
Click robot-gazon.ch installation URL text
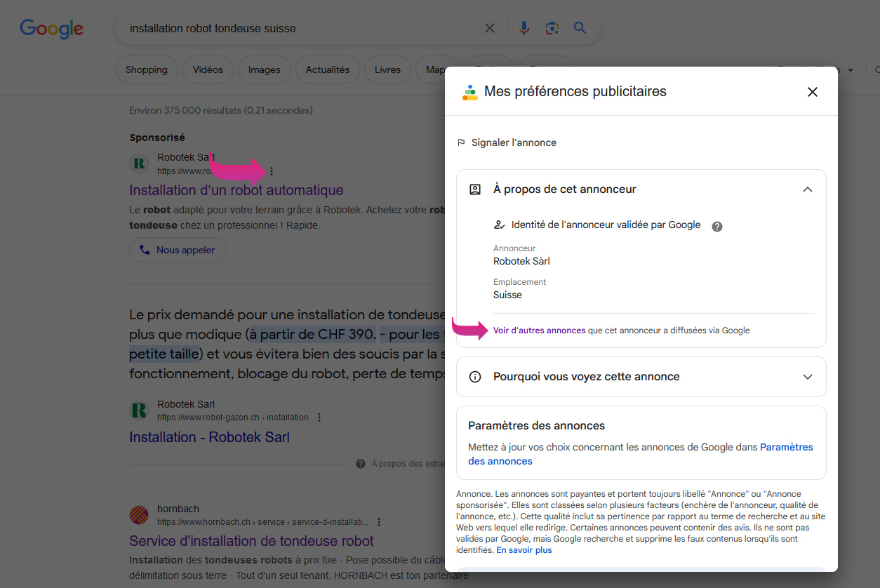click(x=233, y=417)
